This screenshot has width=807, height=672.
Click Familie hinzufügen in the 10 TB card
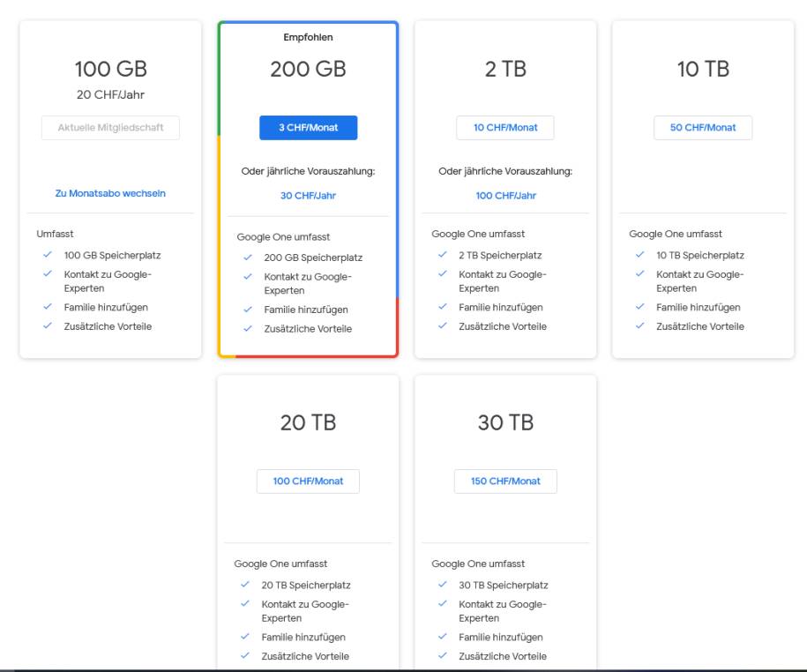699,307
